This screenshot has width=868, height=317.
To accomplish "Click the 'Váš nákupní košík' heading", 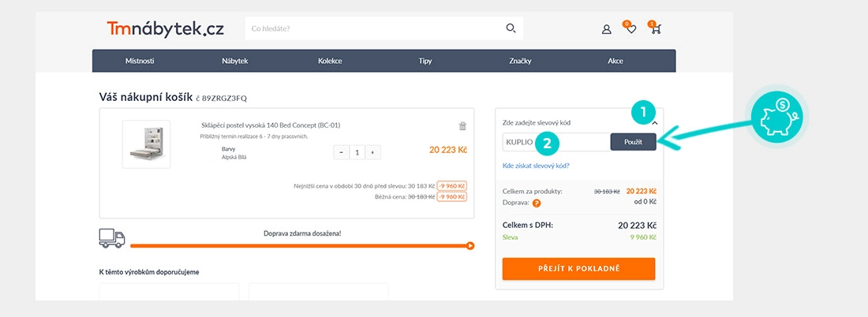I will point(146,97).
